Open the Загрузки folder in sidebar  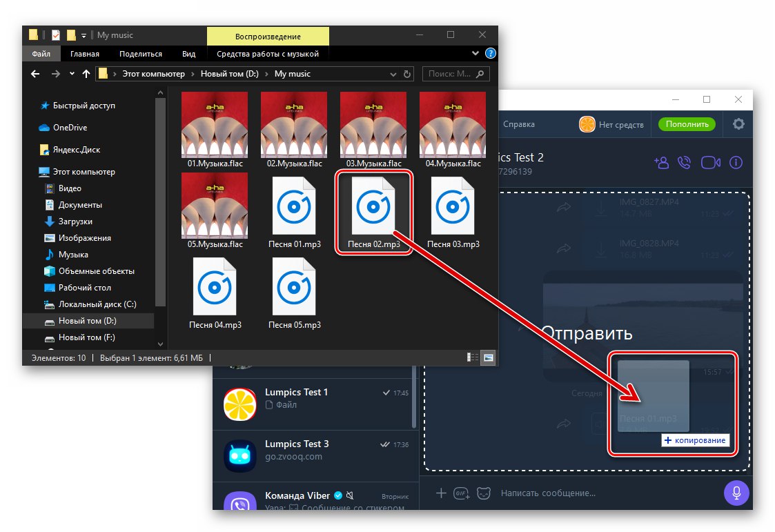pos(69,221)
